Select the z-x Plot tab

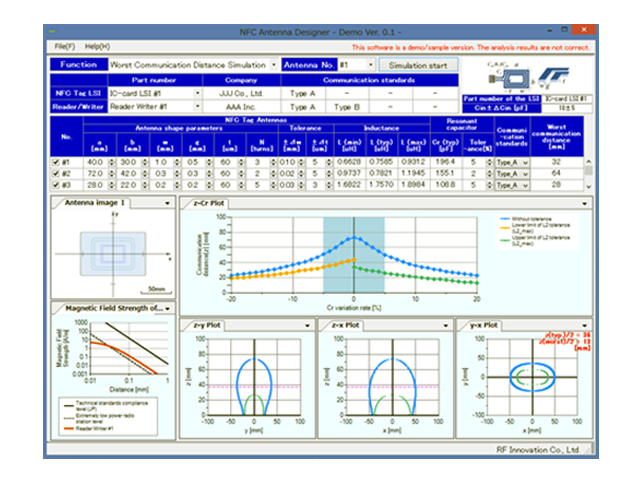345,325
